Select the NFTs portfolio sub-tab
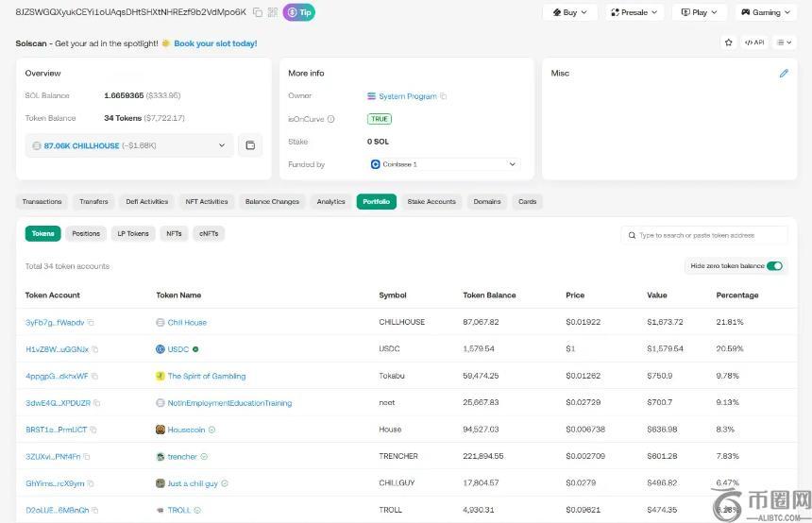The height and width of the screenshot is (523, 812). [174, 233]
